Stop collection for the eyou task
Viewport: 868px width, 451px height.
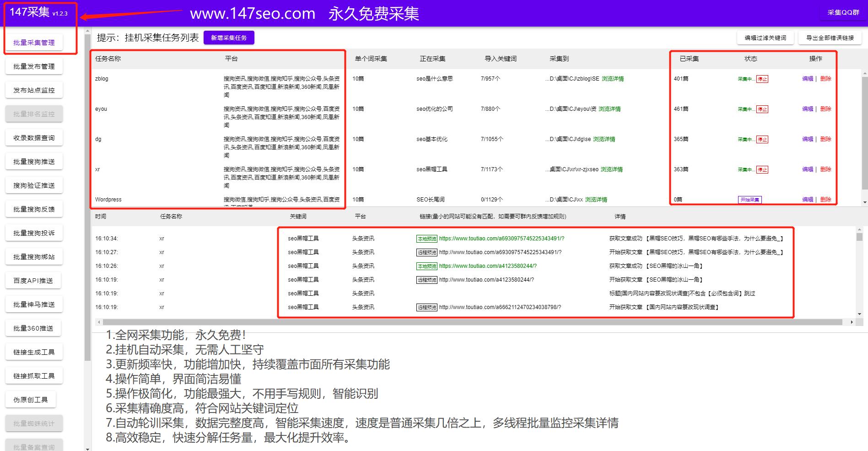click(762, 109)
